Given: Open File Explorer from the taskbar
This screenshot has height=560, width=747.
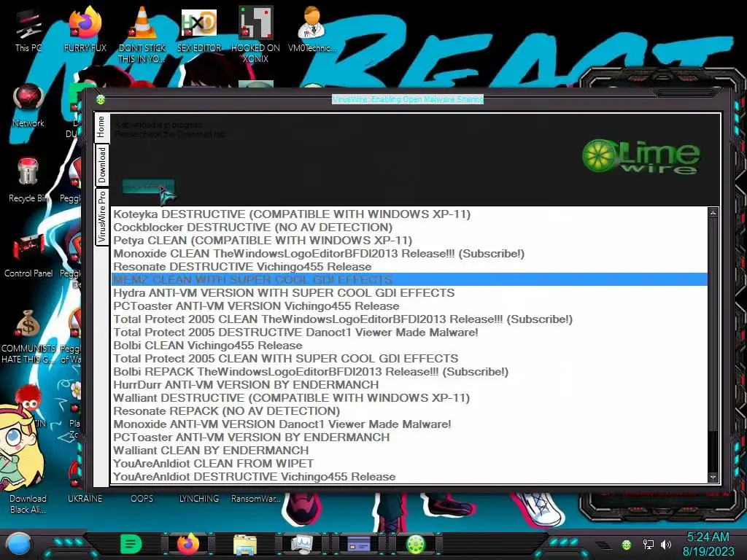Looking at the screenshot, I should [x=245, y=544].
